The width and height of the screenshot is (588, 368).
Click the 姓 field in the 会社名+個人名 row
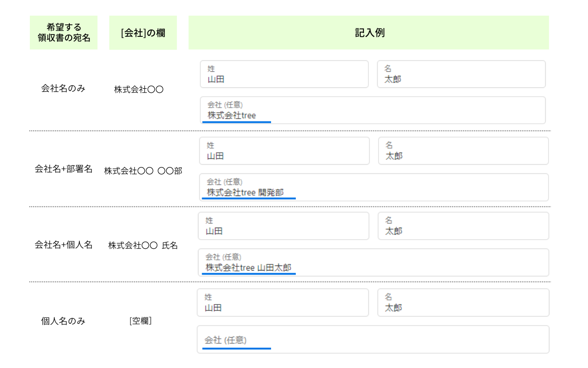[283, 226]
